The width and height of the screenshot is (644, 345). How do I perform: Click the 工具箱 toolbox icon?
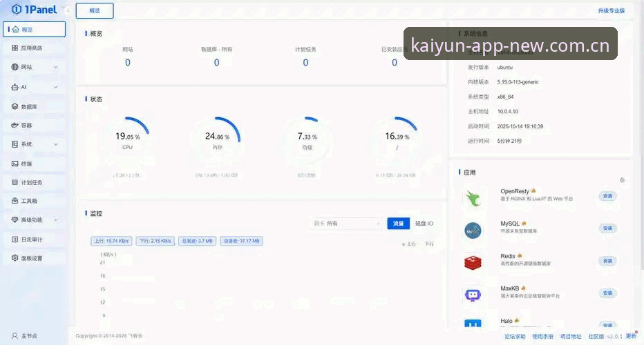click(15, 201)
